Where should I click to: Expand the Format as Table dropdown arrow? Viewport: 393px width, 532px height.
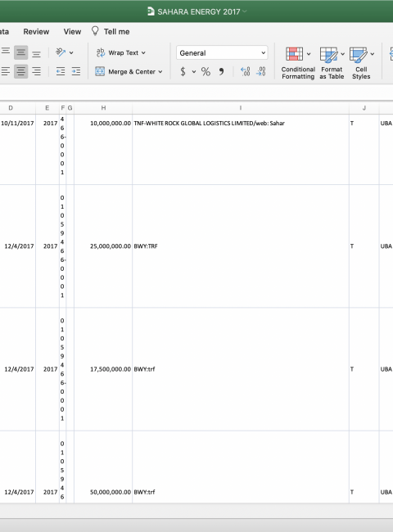[342, 54]
